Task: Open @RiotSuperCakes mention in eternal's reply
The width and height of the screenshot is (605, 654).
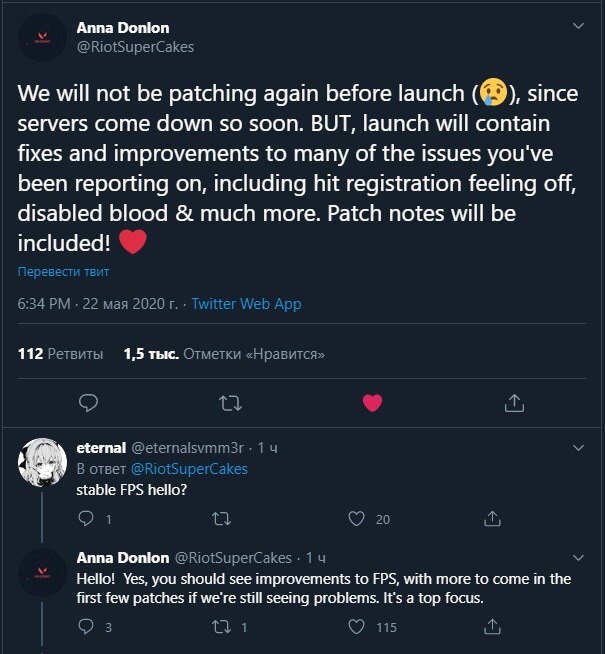Action: pos(189,468)
